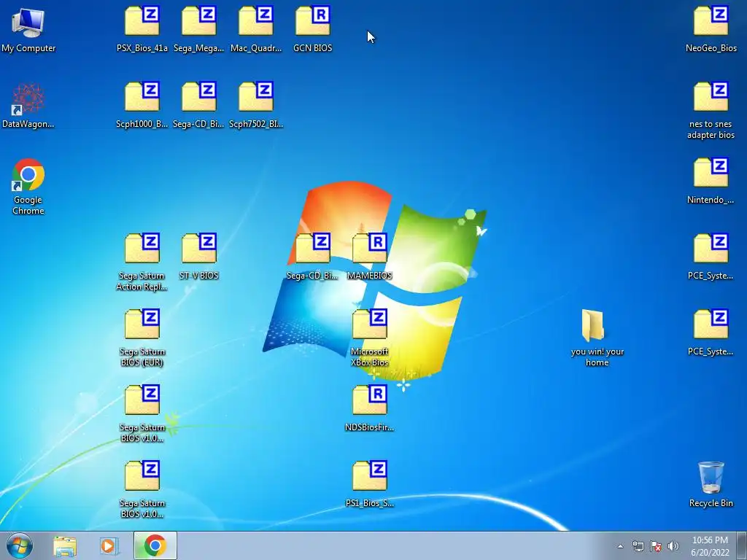Screen dimensions: 747x560
Task: Open the network status tray icon
Action: click(638, 546)
